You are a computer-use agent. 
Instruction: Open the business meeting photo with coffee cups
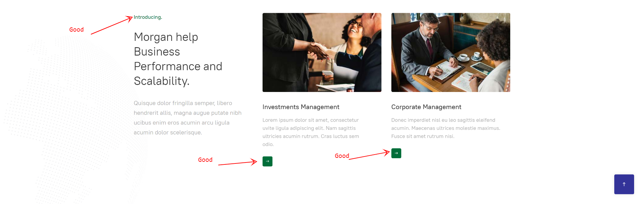click(451, 52)
